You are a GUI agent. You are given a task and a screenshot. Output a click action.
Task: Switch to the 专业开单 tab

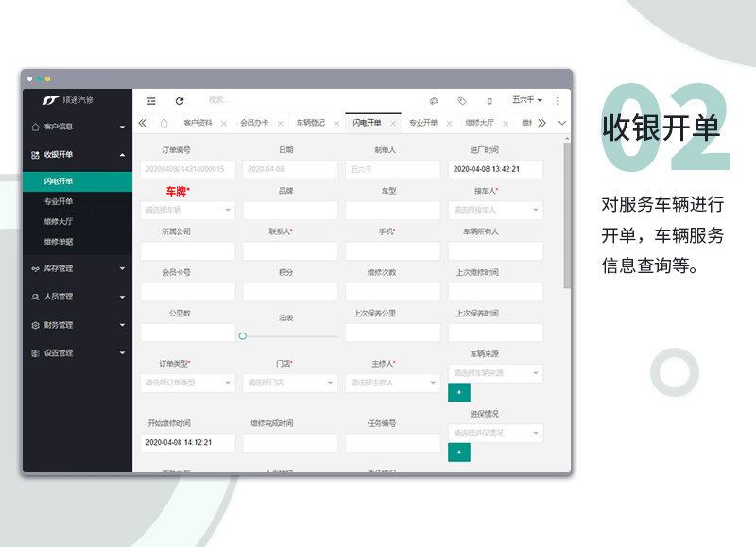pos(422,123)
